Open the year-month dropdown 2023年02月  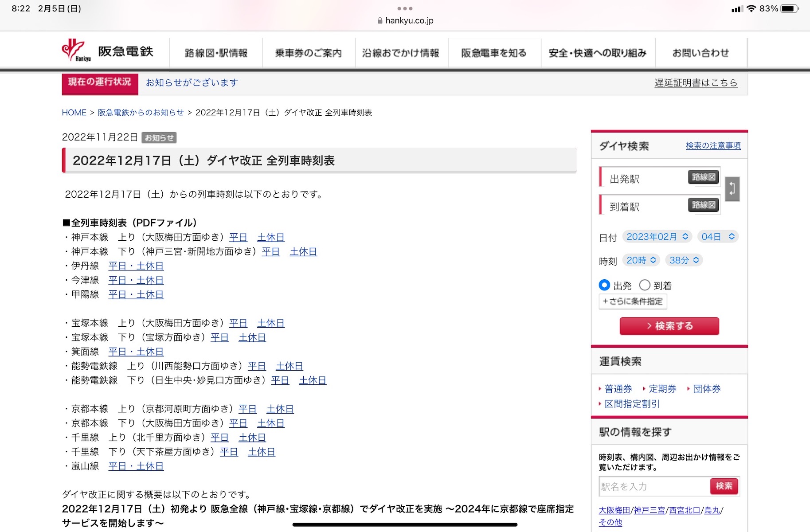pyautogui.click(x=657, y=237)
